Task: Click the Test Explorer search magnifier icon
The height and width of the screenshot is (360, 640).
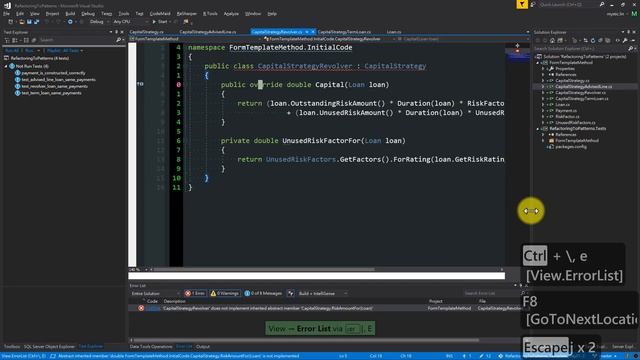Action: pos(119,40)
